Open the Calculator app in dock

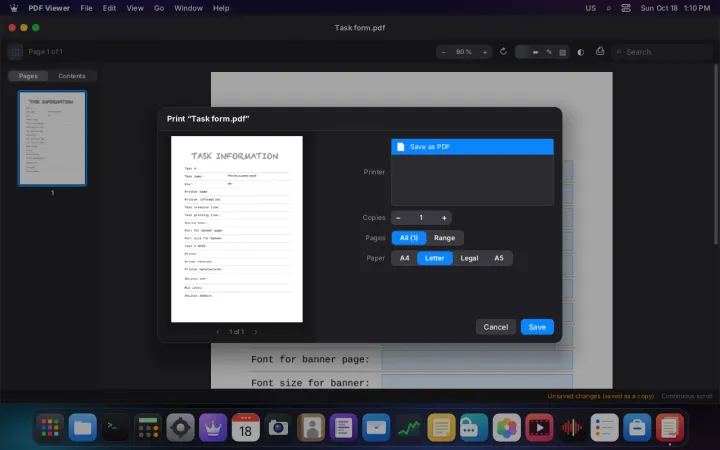[148, 428]
